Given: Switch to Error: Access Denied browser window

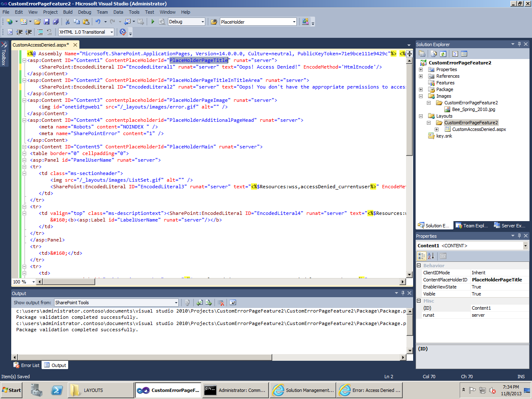Looking at the screenshot, I should [369, 390].
